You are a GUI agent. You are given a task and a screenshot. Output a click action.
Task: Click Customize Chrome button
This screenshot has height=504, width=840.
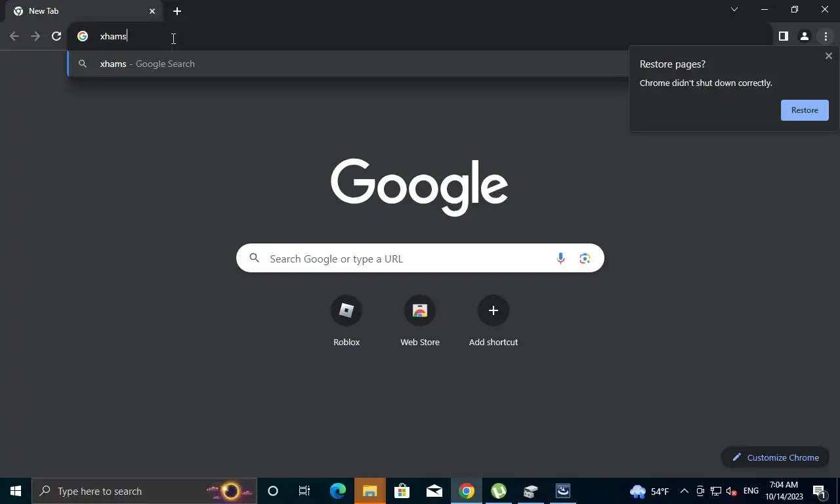pos(775,457)
